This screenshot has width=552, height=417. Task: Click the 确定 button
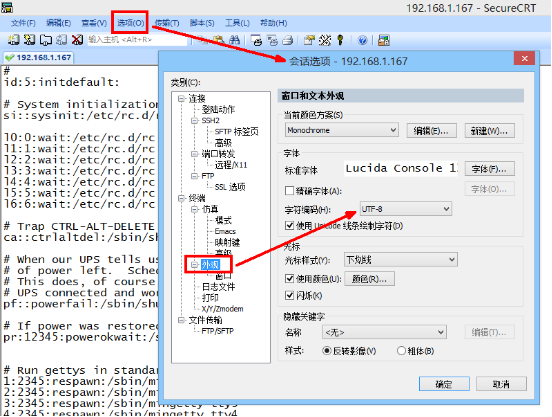click(444, 384)
